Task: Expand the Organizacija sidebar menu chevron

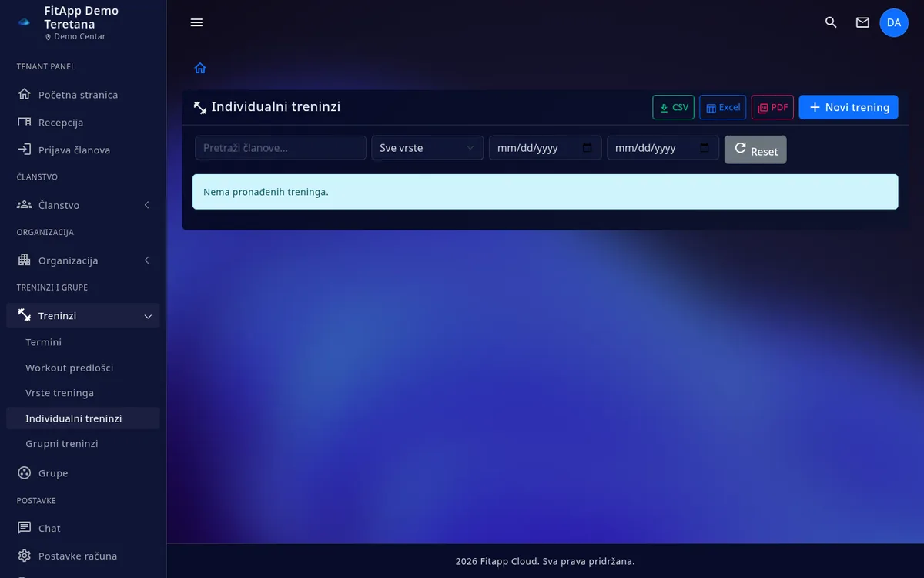Action: point(147,260)
